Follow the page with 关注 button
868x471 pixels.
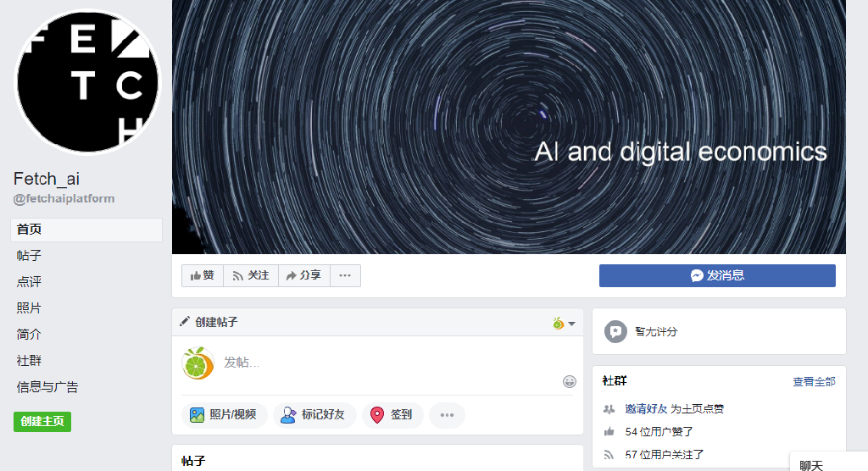tap(251, 275)
